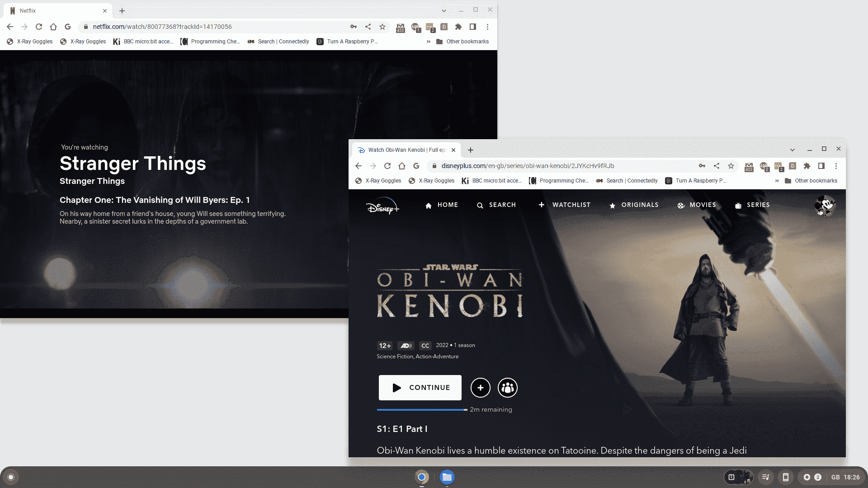The width and height of the screenshot is (868, 488).
Task: Open Chrome menu in Disney+ window
Action: pos(836,166)
